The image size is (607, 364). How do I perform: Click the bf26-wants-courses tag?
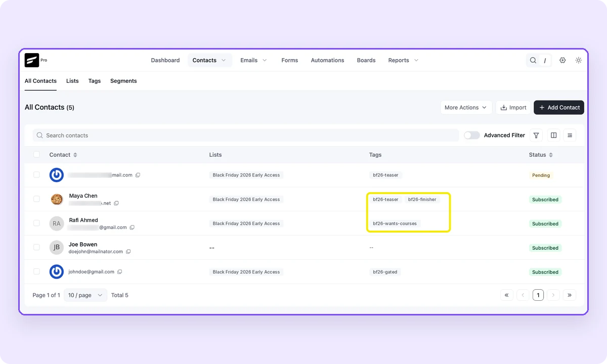[395, 223]
